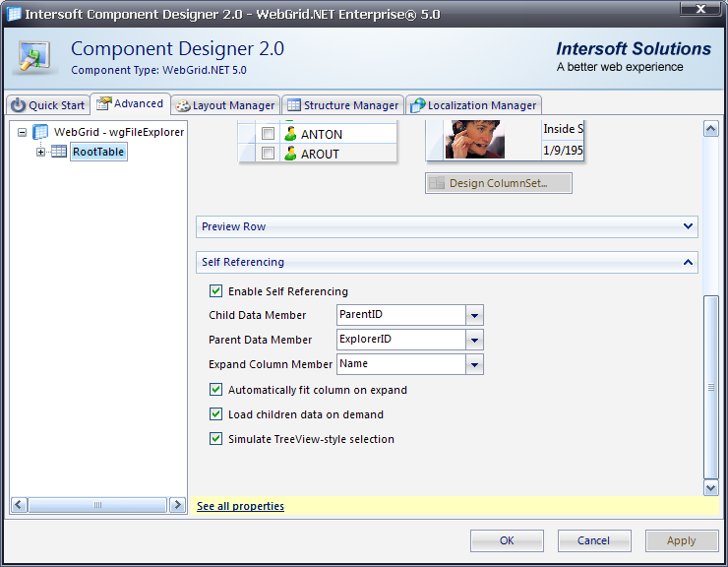The width and height of the screenshot is (728, 567).
Task: Click the scroll down arrow
Action: pos(711,487)
